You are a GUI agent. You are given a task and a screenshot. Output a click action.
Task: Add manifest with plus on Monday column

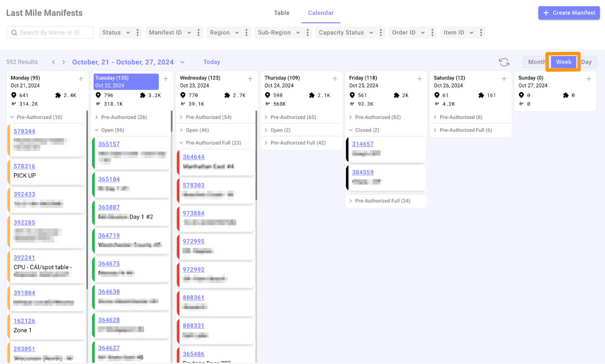tap(81, 79)
